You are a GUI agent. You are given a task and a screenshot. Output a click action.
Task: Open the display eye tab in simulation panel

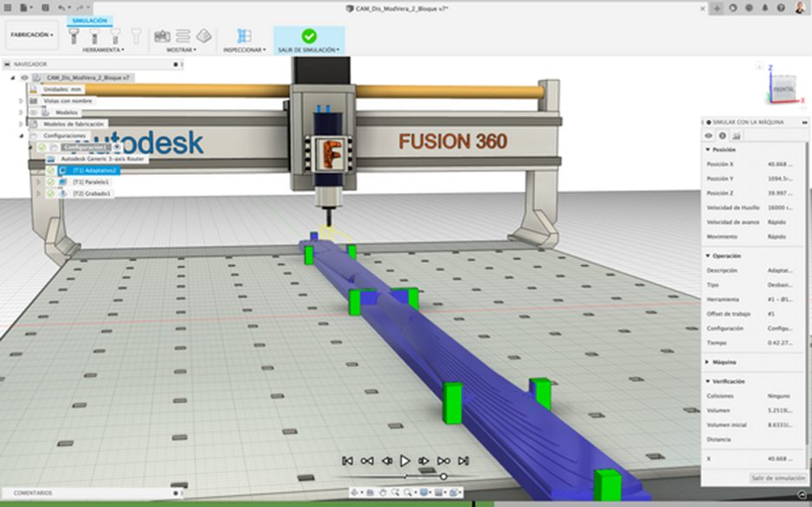tap(709, 136)
